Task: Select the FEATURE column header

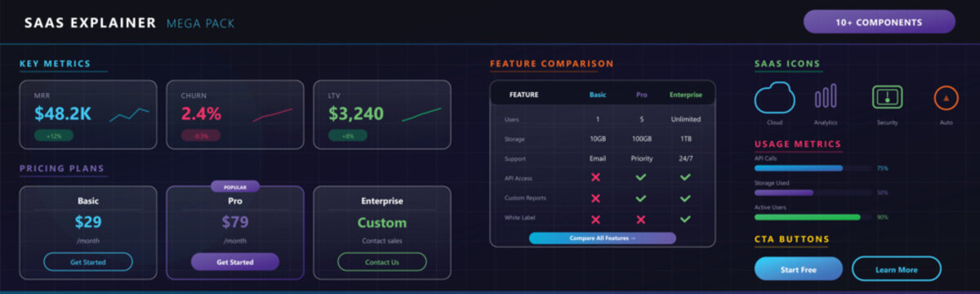Action: 523,95
